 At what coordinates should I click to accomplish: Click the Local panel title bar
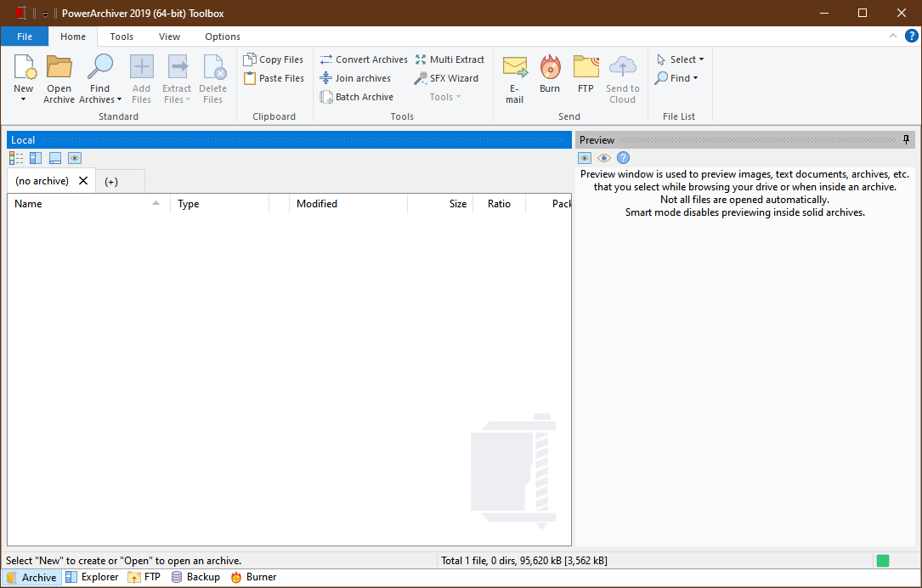point(289,140)
